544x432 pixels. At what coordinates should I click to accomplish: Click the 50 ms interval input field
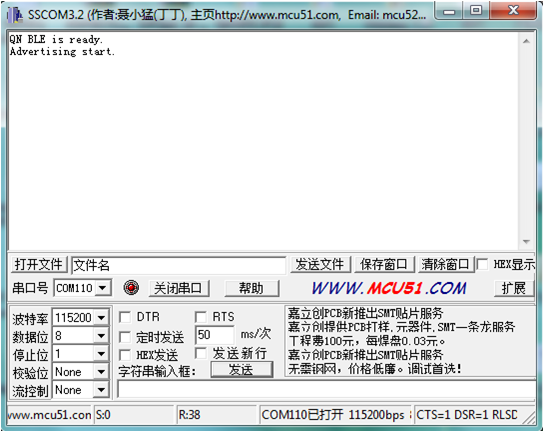[x=215, y=335]
